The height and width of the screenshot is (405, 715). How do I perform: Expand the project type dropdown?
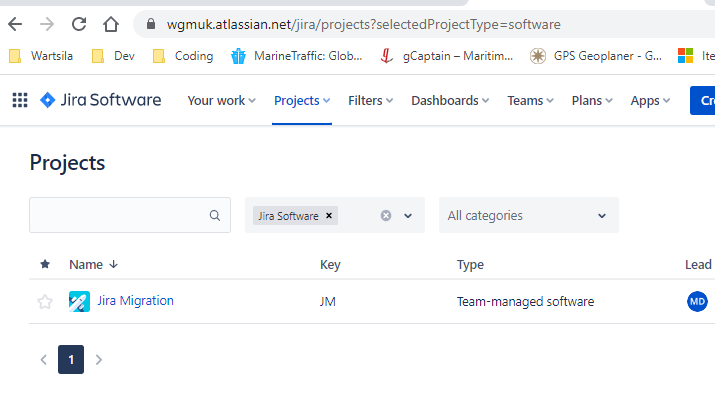pyautogui.click(x=408, y=216)
